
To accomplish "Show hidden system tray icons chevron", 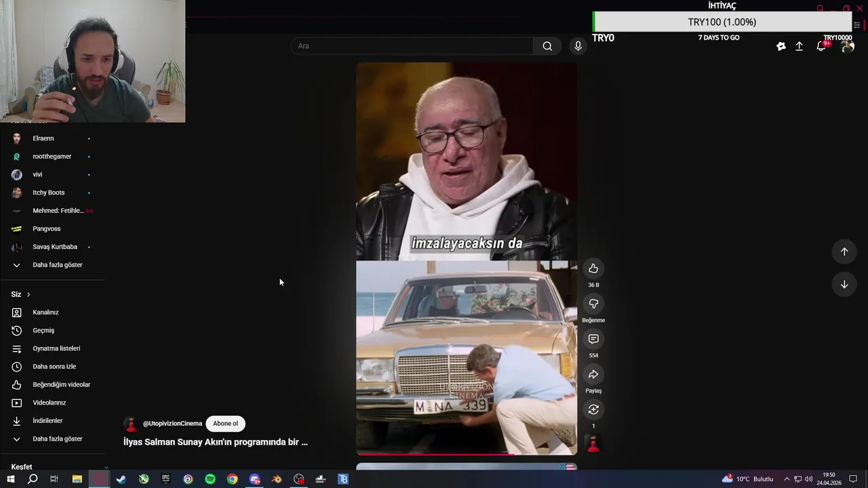I will tap(787, 479).
